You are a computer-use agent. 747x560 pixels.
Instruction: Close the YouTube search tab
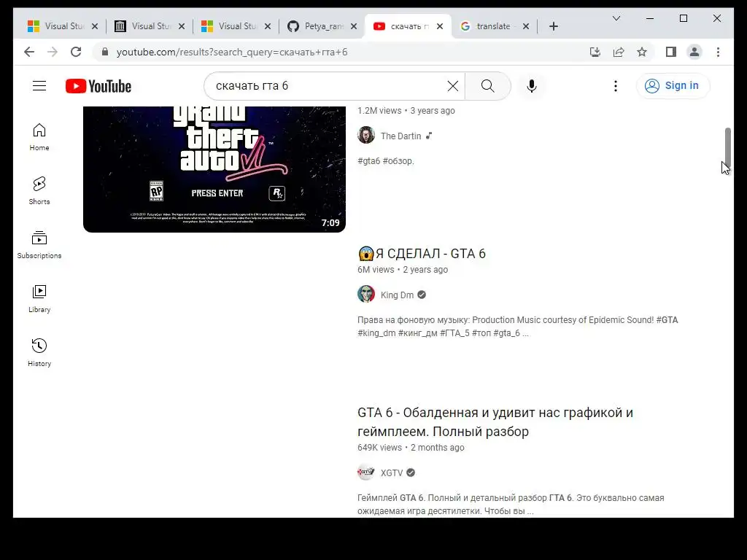pos(440,27)
